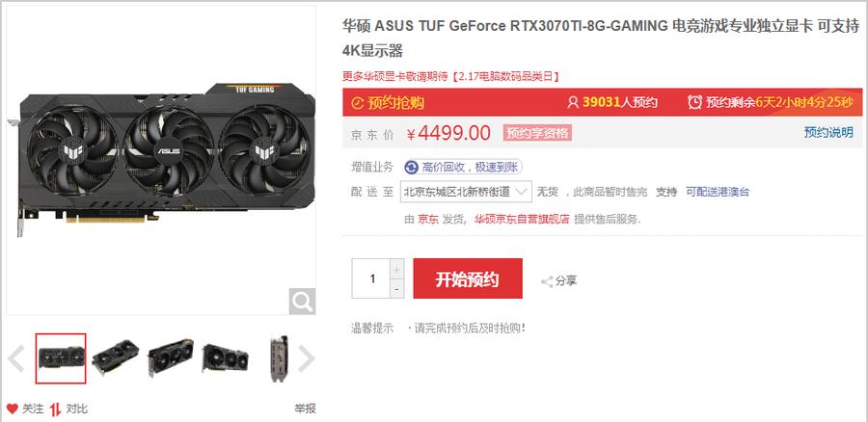Select the side-profile bracket thumbnail
The image size is (868, 422).
tap(279, 358)
